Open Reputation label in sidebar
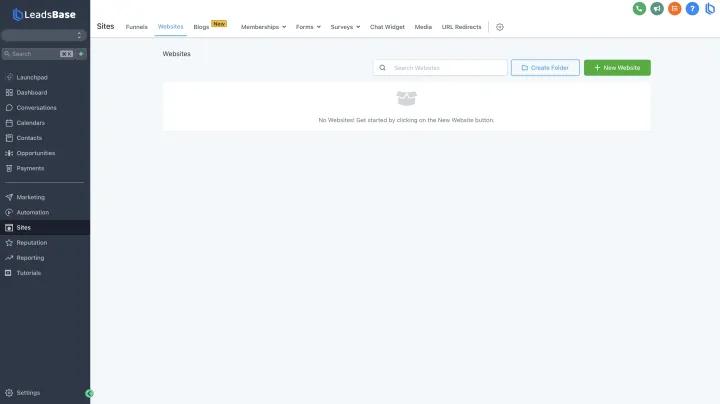720x404 pixels. click(x=32, y=242)
